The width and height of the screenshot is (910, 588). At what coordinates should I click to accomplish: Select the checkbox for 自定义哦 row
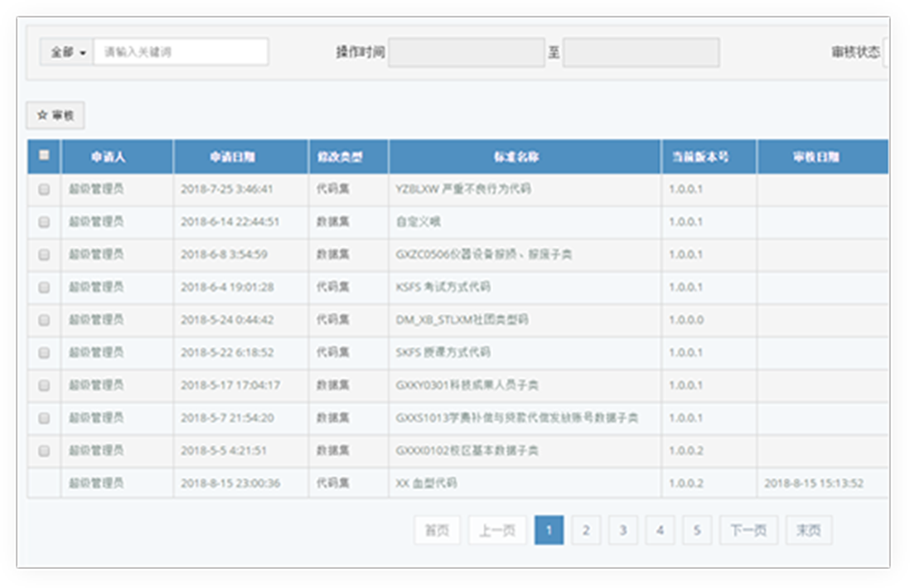coord(44,222)
